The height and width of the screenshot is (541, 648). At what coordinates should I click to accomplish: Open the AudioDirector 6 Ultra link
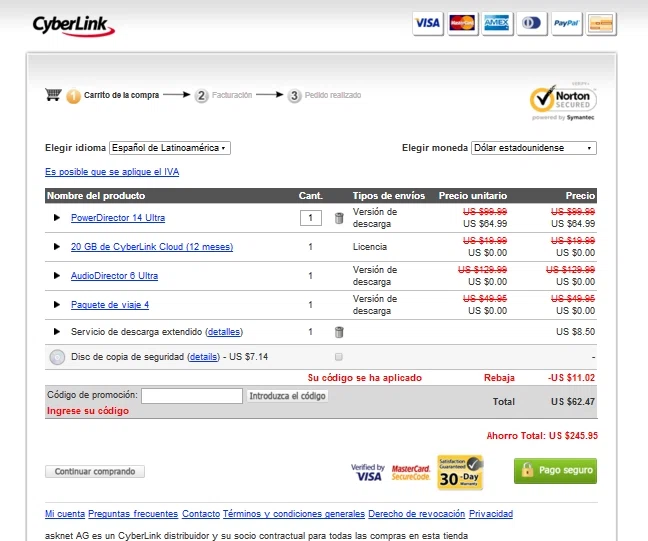[x=114, y=276]
